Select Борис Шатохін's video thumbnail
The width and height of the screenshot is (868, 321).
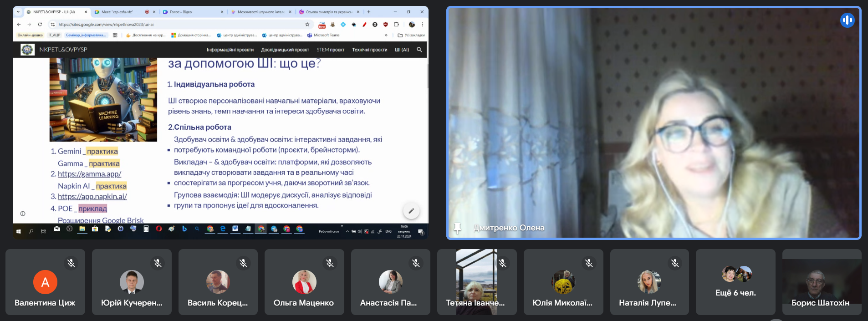click(822, 282)
